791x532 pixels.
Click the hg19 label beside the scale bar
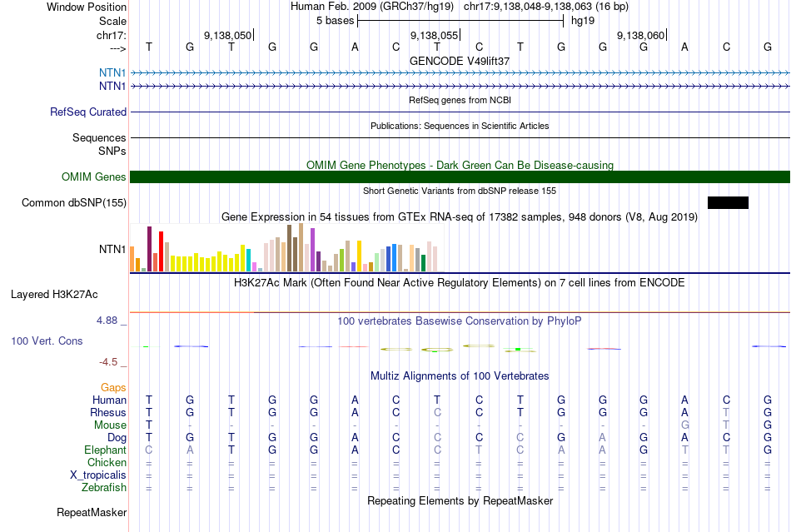[x=583, y=21]
